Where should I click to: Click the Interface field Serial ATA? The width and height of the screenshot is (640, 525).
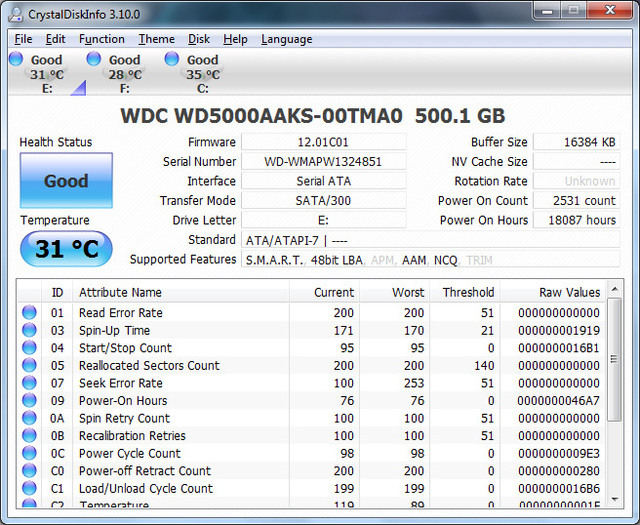click(323, 181)
